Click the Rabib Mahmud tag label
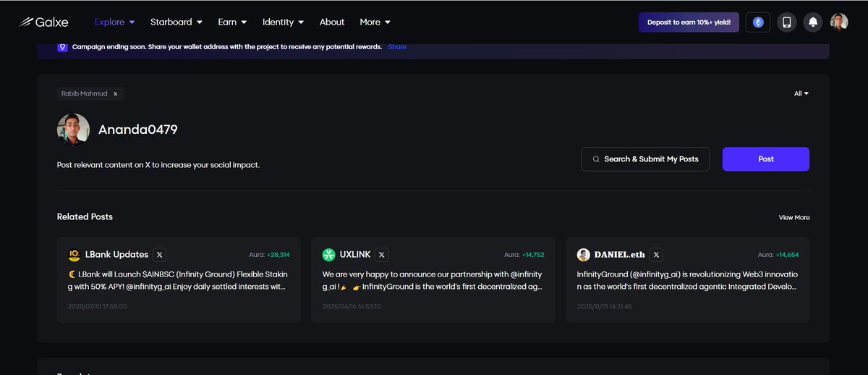Image resolution: width=868 pixels, height=375 pixels. click(x=85, y=93)
